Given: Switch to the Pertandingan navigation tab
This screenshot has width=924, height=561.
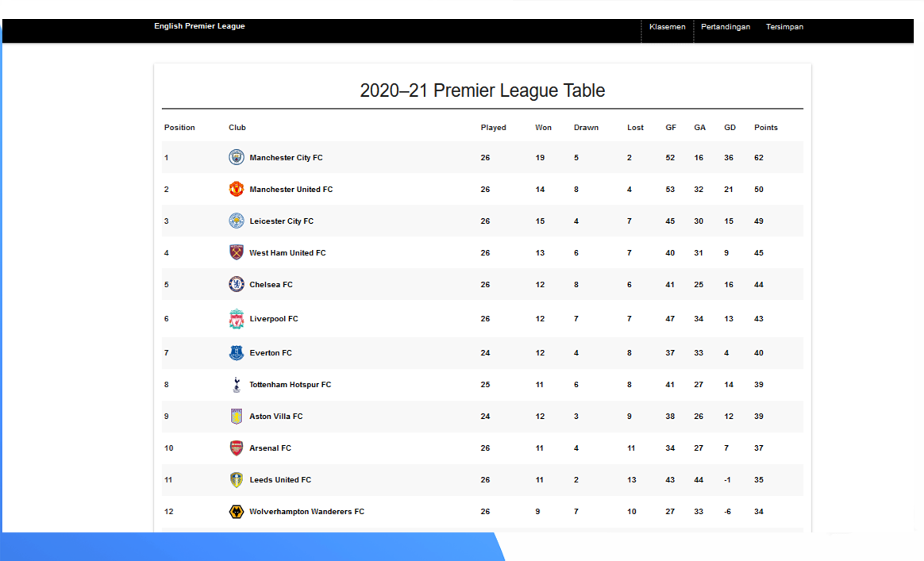Looking at the screenshot, I should point(726,27).
